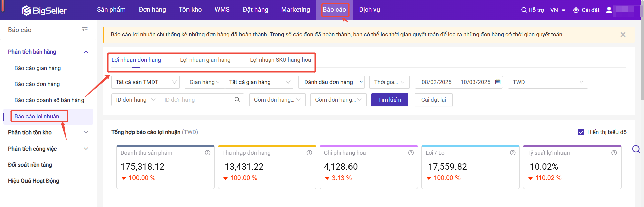The image size is (644, 207).
Task: Open Tất cả sàn TMĐT dropdown
Action: coord(146,82)
